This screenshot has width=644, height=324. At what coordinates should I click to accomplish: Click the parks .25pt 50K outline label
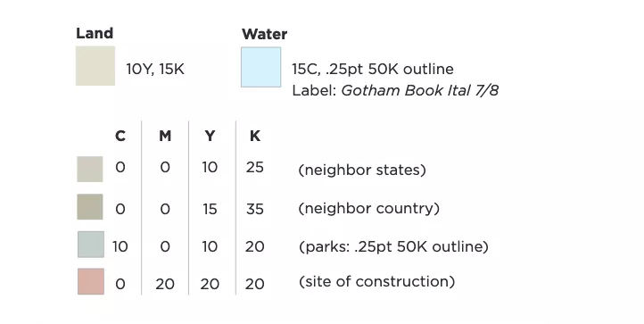click(393, 246)
